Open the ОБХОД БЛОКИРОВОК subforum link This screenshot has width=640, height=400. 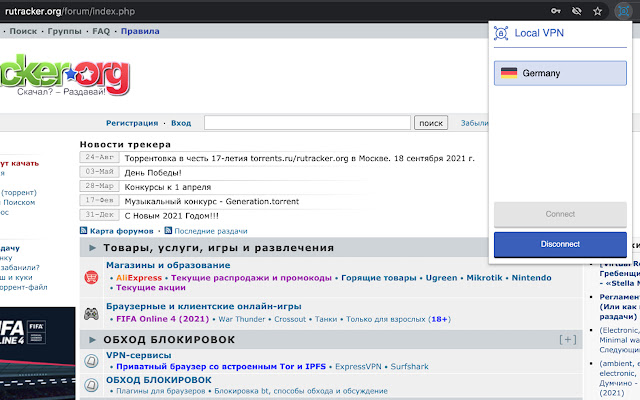point(159,380)
